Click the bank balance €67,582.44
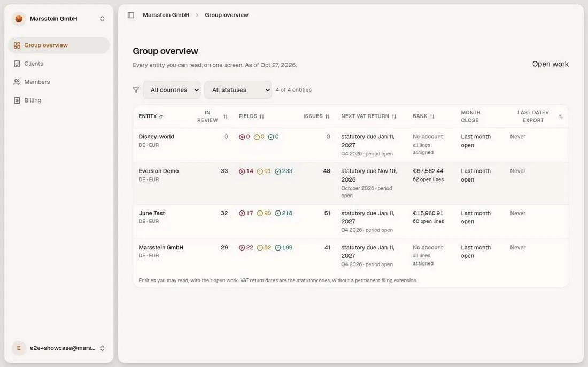The height and width of the screenshot is (367, 588). tap(428, 171)
